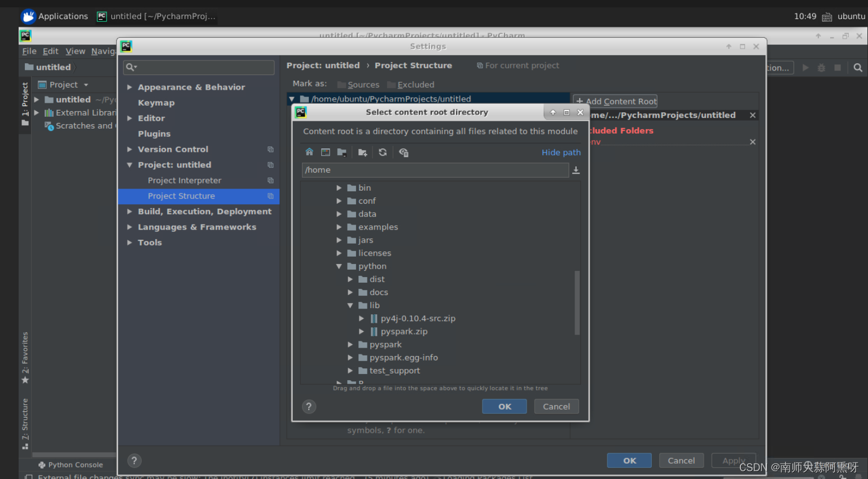Collapse Project: untitled settings section
Image resolution: width=868 pixels, height=479 pixels.
(x=130, y=165)
